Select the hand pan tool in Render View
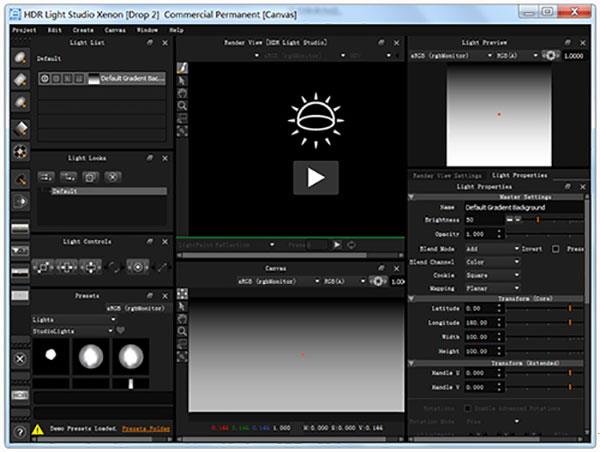Viewport: 600px width, 452px height. pyautogui.click(x=183, y=93)
